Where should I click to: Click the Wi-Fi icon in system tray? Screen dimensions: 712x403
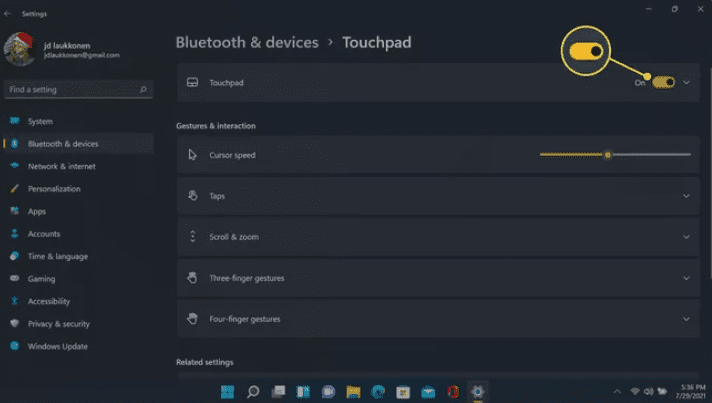pyautogui.click(x=634, y=391)
